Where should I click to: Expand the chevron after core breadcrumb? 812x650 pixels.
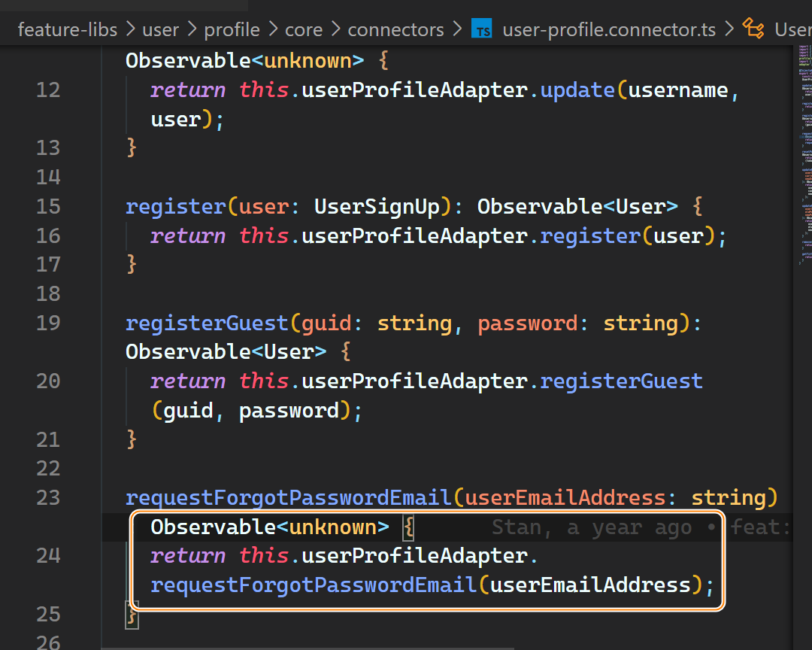coord(335,29)
